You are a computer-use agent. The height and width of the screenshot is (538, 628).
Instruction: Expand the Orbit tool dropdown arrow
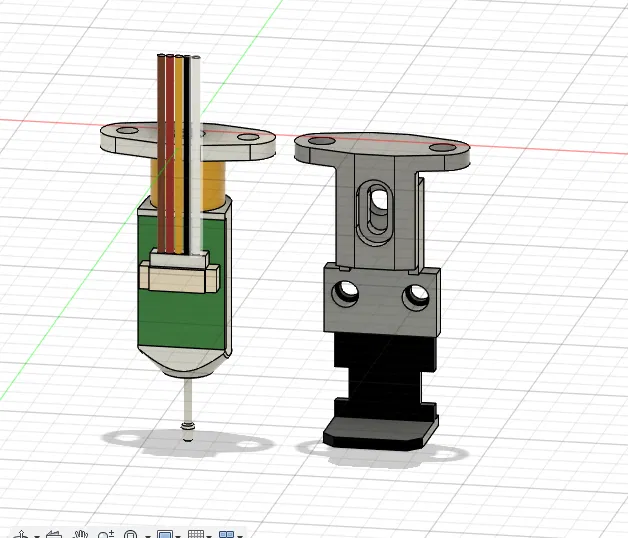pyautogui.click(x=37, y=536)
